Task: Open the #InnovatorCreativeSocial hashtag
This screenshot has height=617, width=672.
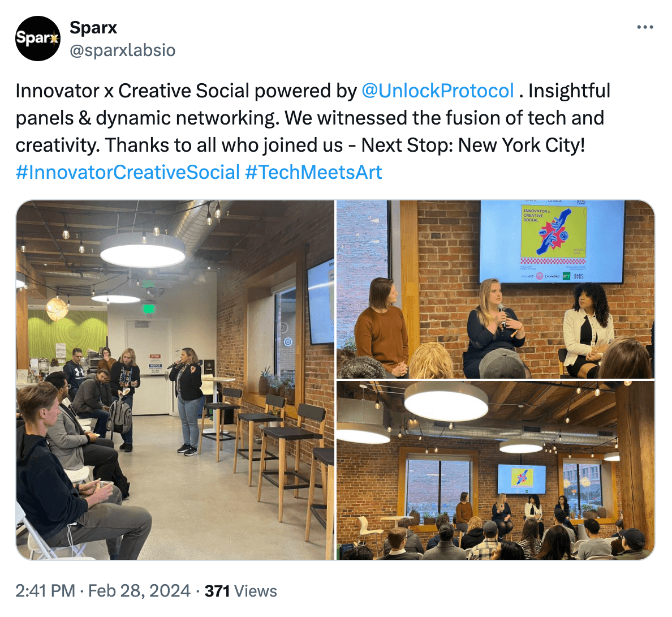Action: click(127, 173)
